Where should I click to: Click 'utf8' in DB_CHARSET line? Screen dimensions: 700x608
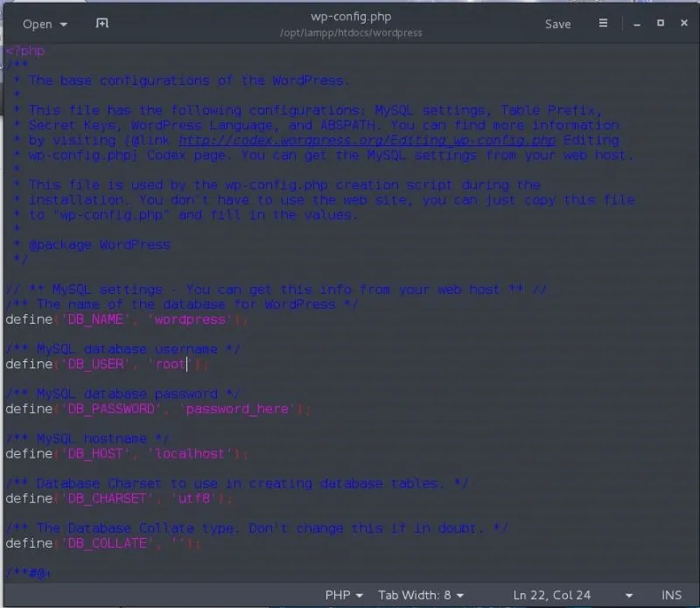tap(193, 498)
